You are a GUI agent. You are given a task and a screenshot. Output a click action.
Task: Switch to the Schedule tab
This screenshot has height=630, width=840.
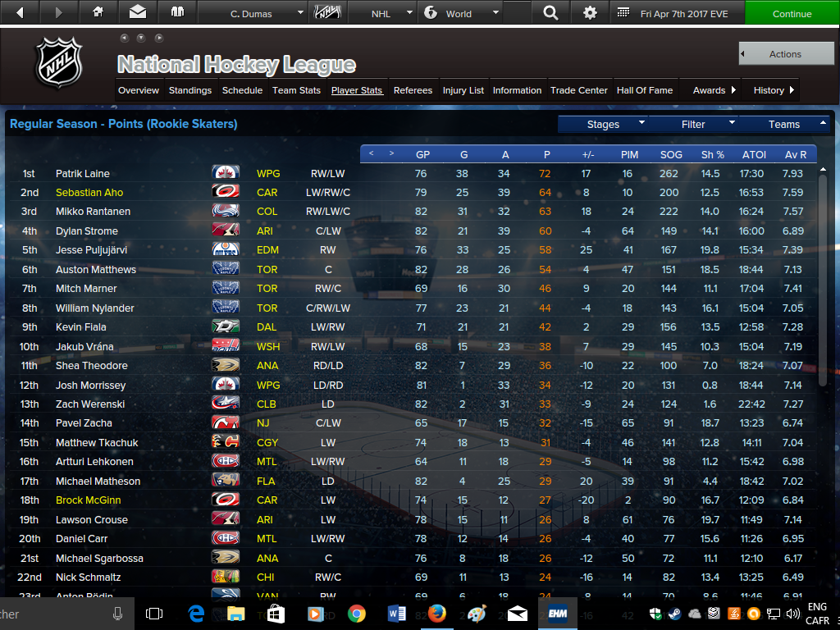242,90
